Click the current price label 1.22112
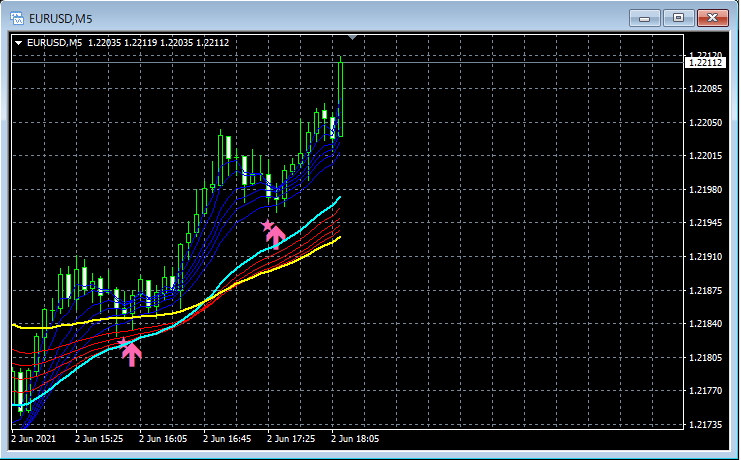Viewport: 741px width, 460px height. pyautogui.click(x=705, y=63)
